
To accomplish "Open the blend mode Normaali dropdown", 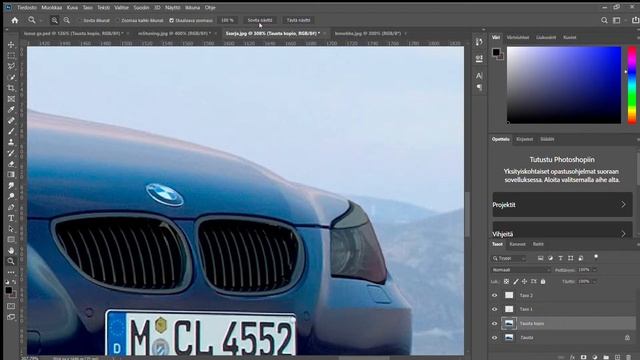I will pyautogui.click(x=521, y=270).
